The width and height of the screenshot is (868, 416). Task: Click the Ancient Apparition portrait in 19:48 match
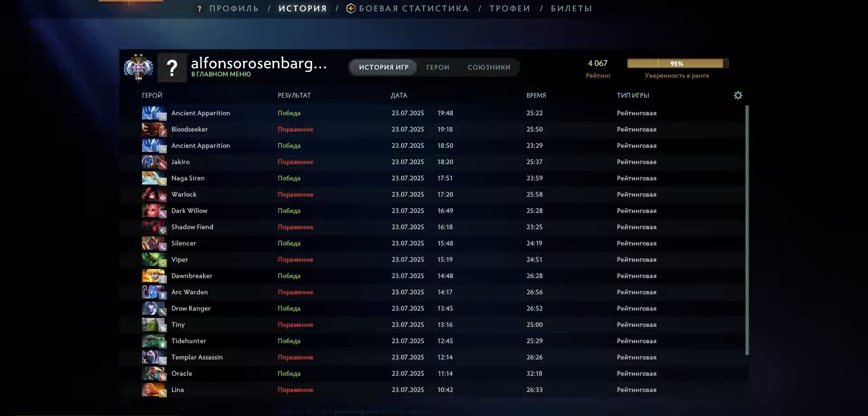[x=154, y=113]
